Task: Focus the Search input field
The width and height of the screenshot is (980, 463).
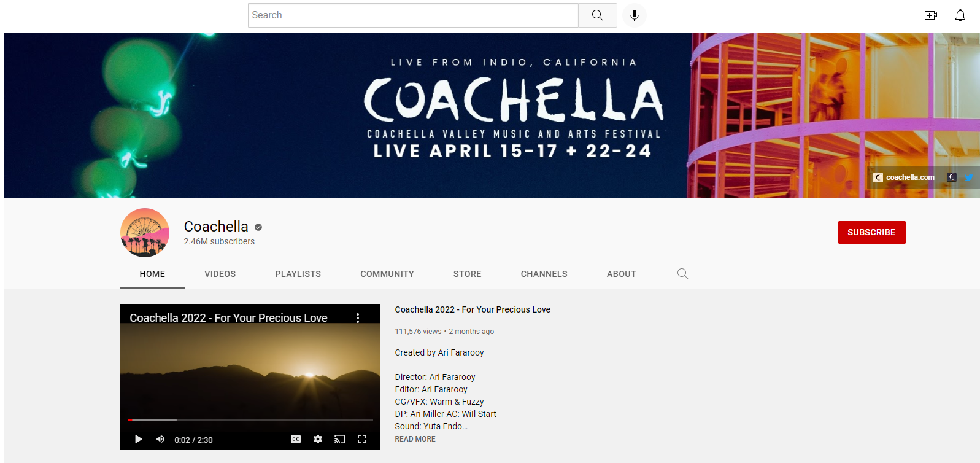Action: pyautogui.click(x=414, y=15)
